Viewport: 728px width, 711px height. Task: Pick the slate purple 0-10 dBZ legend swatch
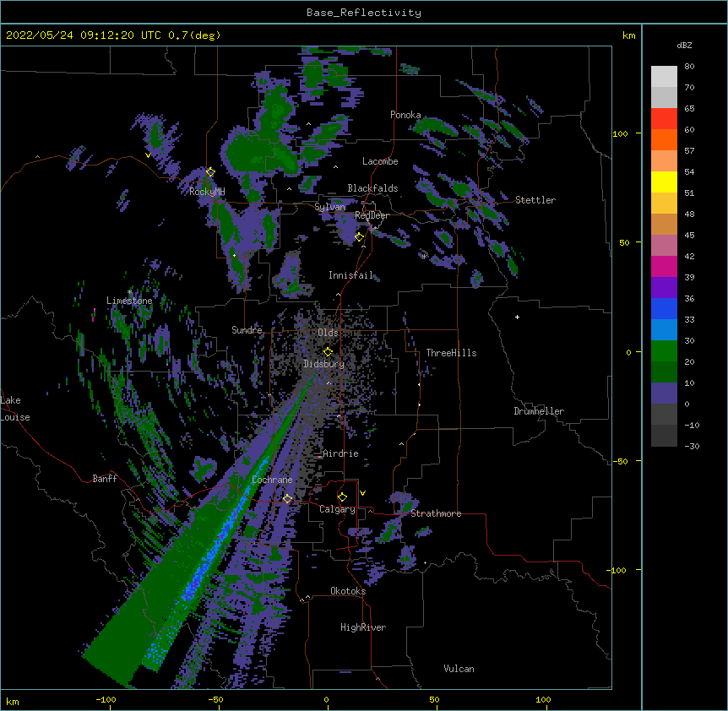[664, 393]
